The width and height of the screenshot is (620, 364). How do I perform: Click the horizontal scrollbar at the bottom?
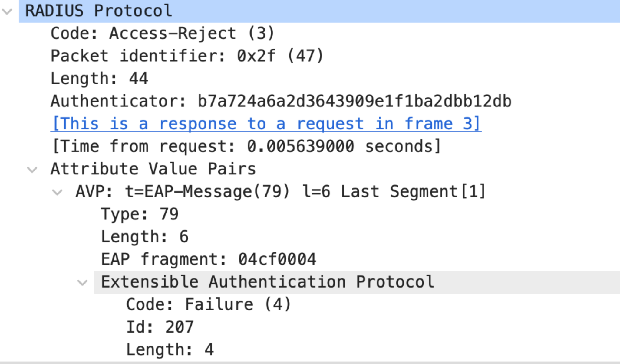click(x=310, y=362)
